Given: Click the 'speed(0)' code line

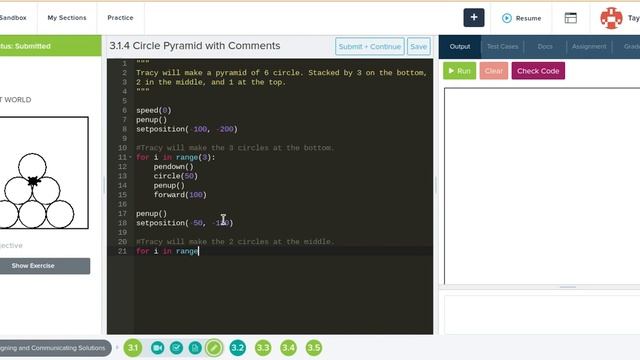Looking at the screenshot, I should pyautogui.click(x=153, y=110).
